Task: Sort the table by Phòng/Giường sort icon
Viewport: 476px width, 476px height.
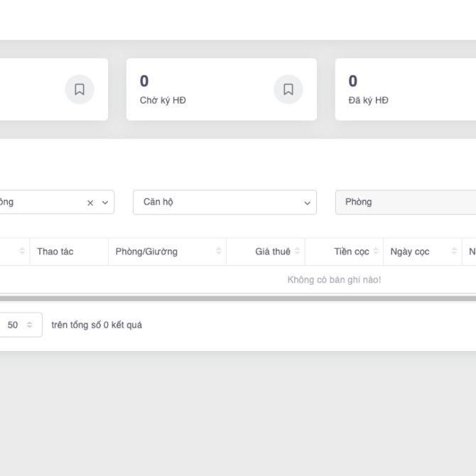Action: (219, 251)
